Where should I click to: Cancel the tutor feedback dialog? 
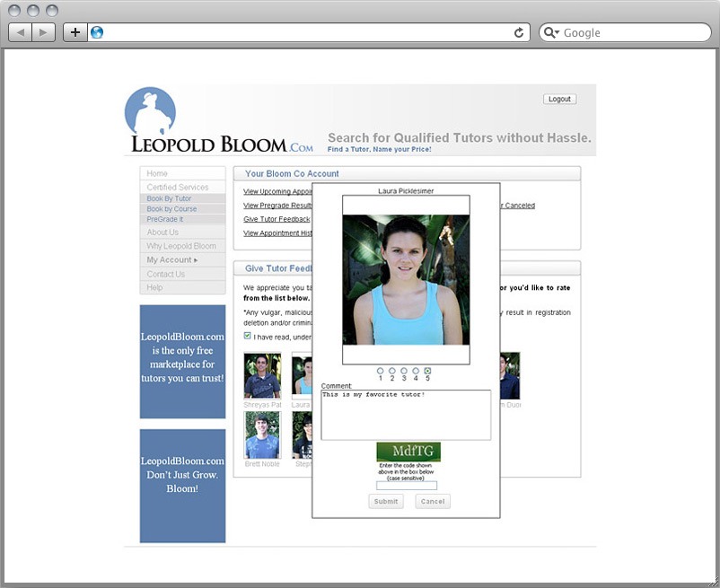pyautogui.click(x=433, y=501)
